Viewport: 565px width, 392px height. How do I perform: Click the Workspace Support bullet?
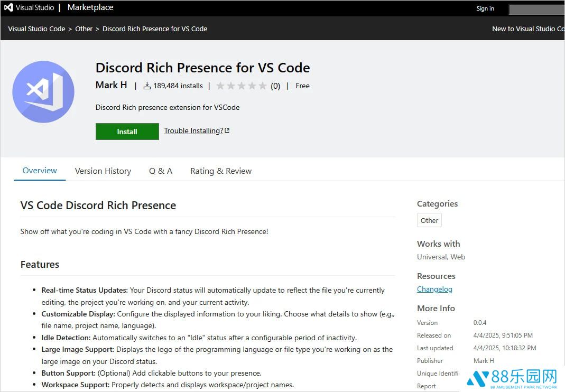pyautogui.click(x=168, y=385)
